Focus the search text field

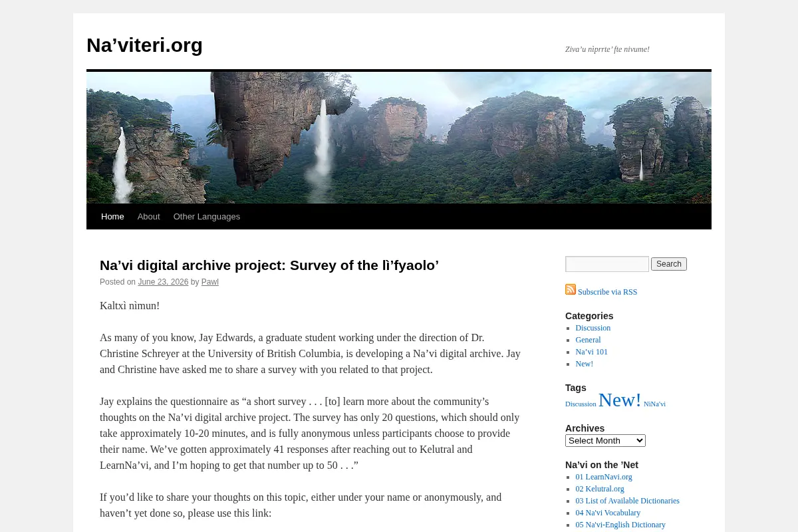point(607,264)
